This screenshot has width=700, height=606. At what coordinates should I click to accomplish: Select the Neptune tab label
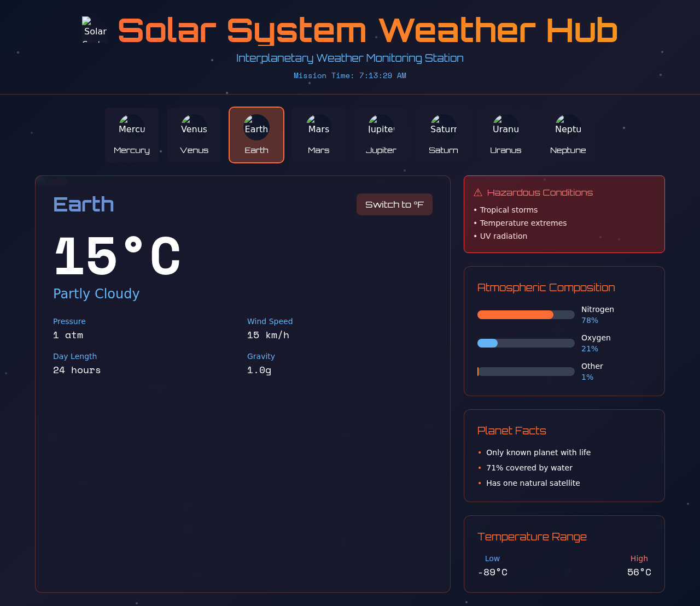568,150
